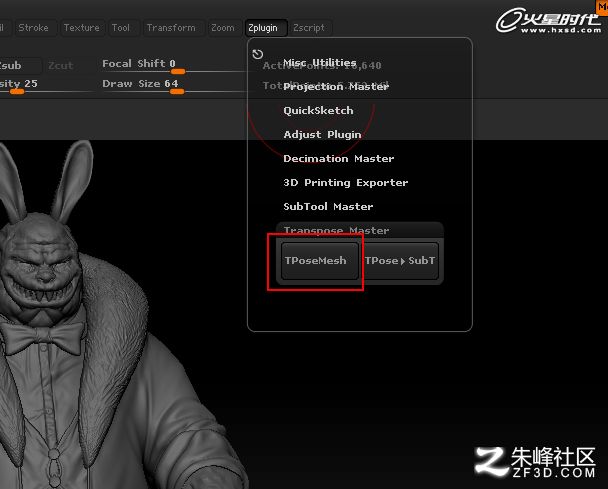This screenshot has height=489, width=608.
Task: Expand the Misc Utilities section
Action: (320, 62)
